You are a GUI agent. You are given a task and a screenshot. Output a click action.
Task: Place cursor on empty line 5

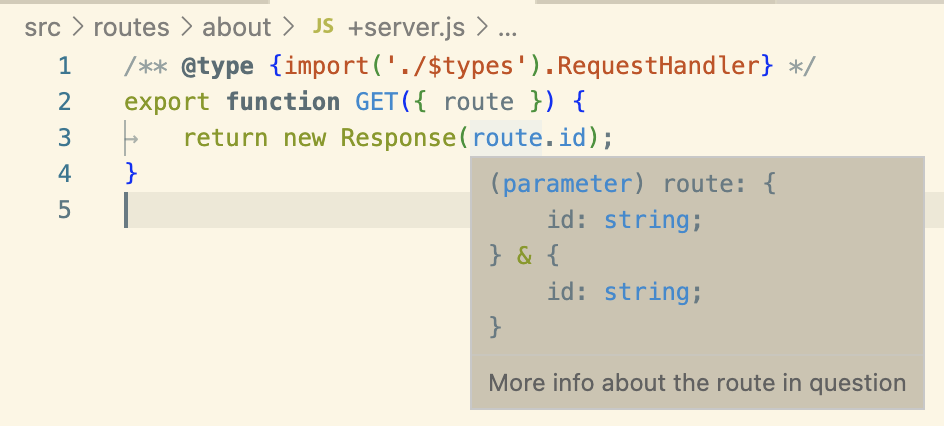pos(534,210)
